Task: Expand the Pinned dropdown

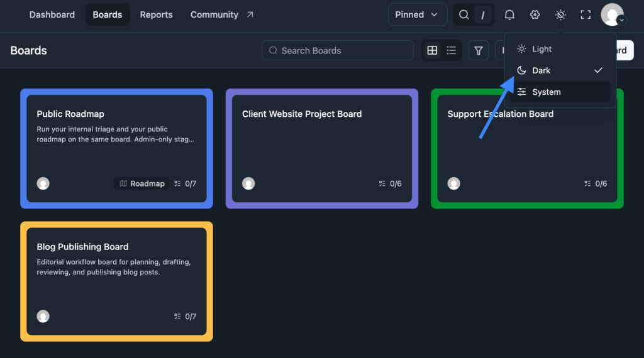Action: click(x=418, y=15)
